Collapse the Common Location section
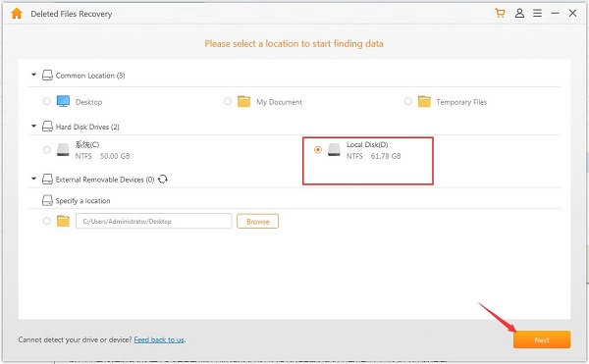This screenshot has width=589, height=364. pyautogui.click(x=33, y=75)
